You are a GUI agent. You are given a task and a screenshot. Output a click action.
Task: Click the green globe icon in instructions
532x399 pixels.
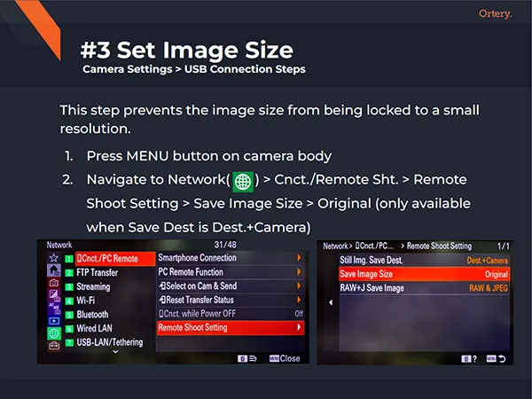click(241, 180)
